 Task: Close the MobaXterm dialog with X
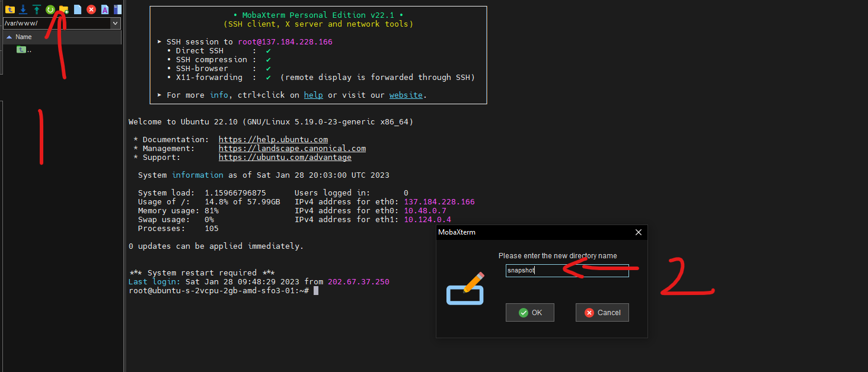coord(639,232)
